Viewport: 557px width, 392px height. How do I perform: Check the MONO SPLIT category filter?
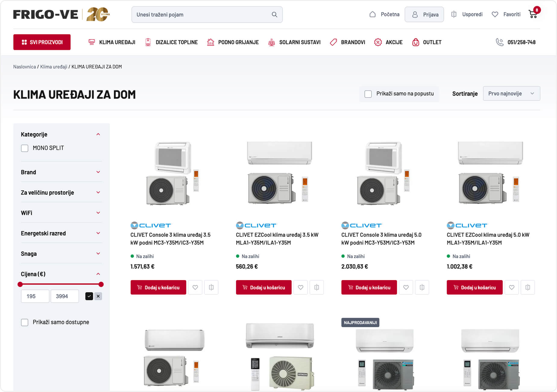[25, 148]
